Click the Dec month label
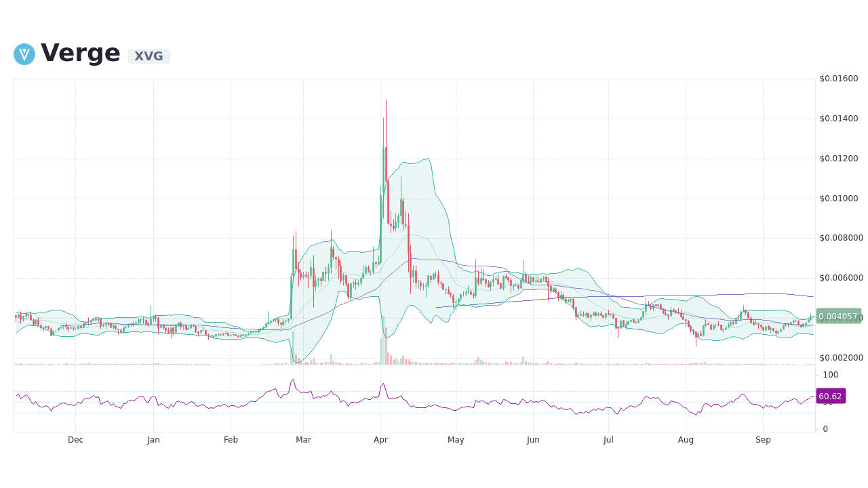This screenshot has height=488, width=868. coord(75,440)
